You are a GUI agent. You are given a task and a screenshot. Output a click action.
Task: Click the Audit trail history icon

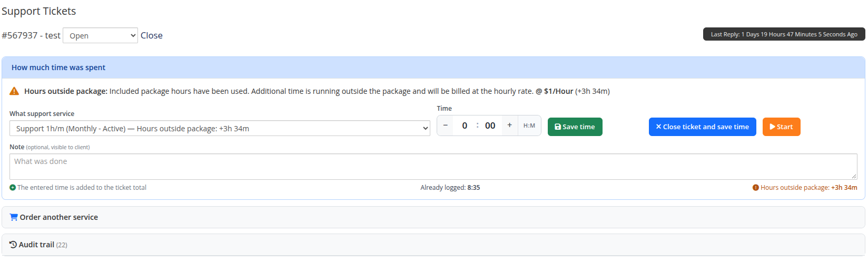pos(13,245)
